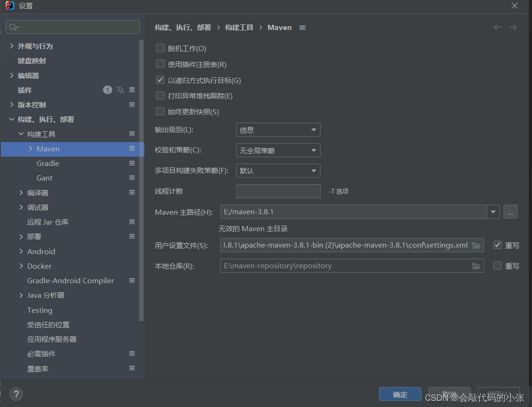Expand Android tree node

[21, 251]
